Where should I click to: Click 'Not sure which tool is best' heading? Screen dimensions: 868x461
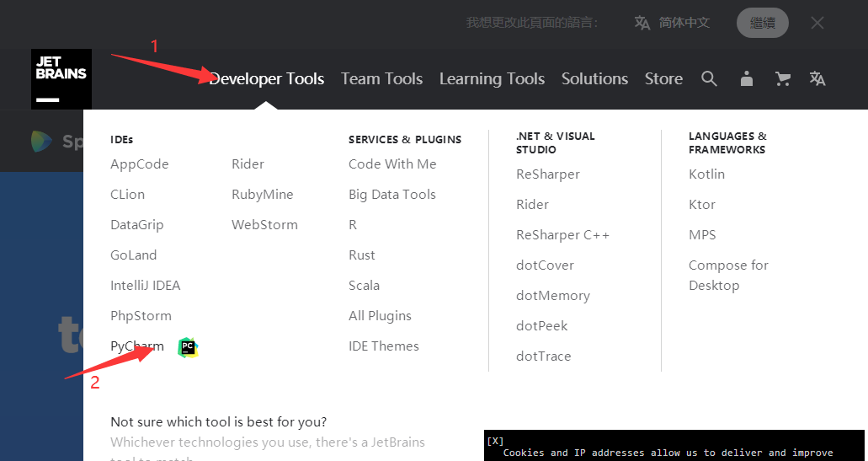[219, 422]
